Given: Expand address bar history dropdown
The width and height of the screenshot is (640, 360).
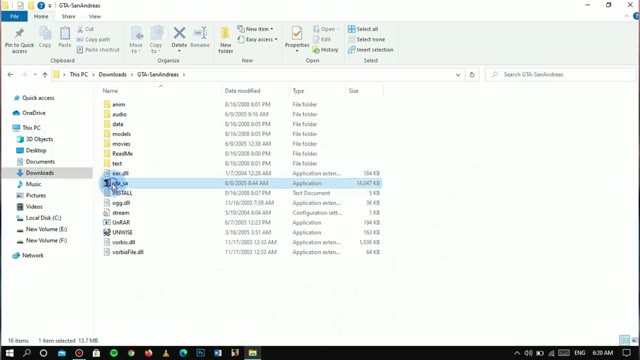Looking at the screenshot, I should (x=458, y=74).
